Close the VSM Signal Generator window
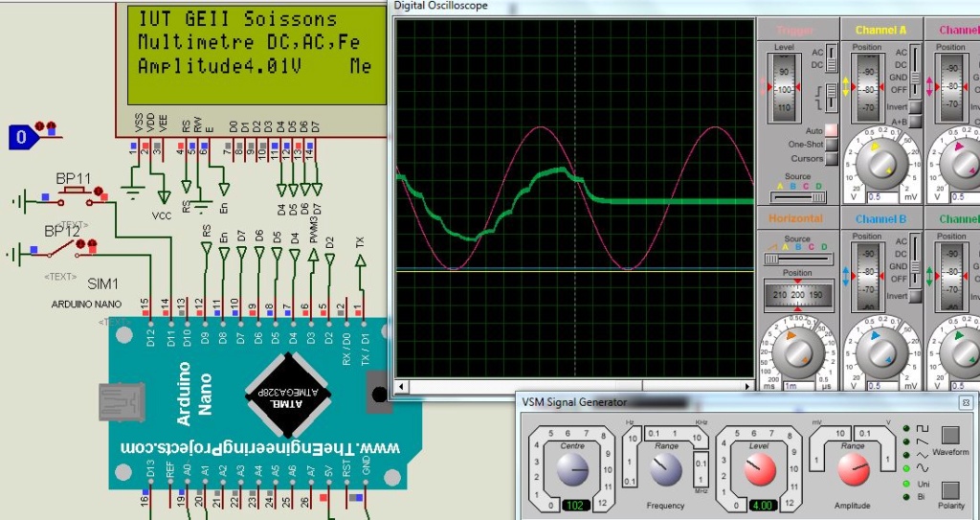 click(x=966, y=402)
